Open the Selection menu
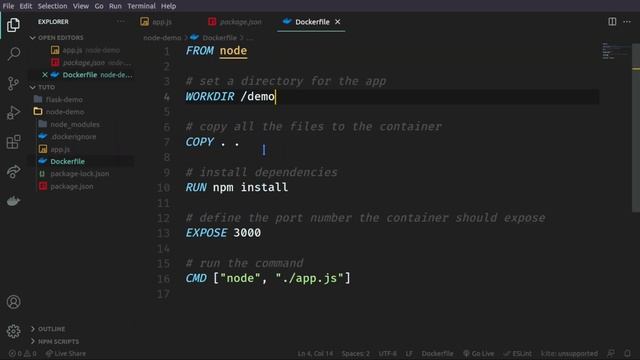The width and height of the screenshot is (640, 360). tap(52, 6)
